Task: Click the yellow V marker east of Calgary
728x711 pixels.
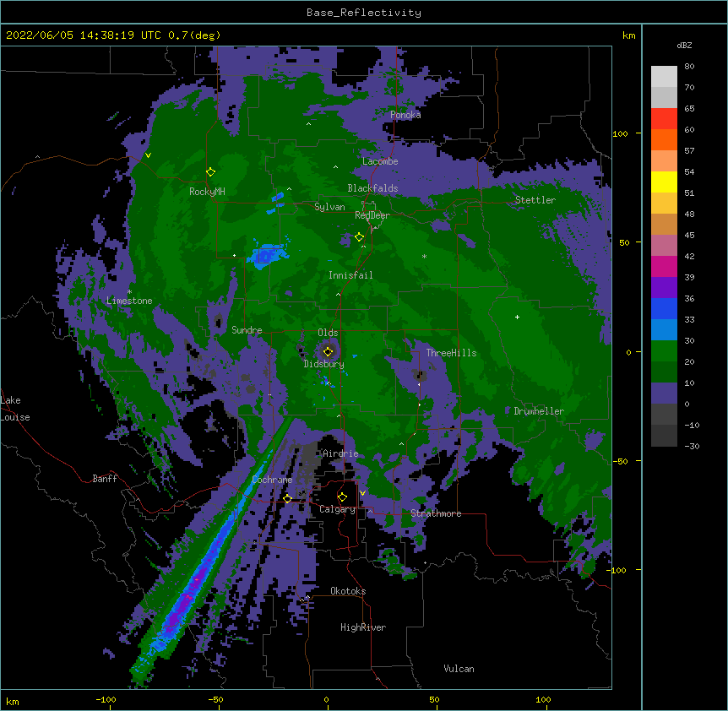Action: point(362,493)
